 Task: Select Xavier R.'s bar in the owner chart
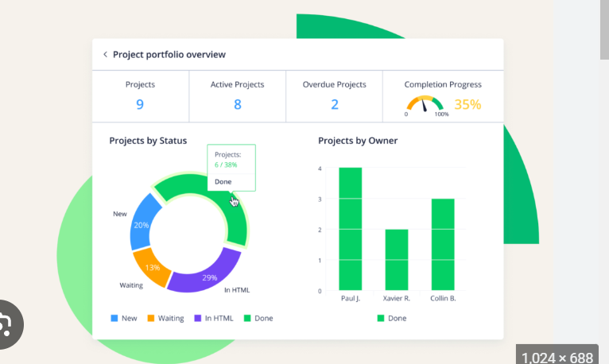click(397, 259)
